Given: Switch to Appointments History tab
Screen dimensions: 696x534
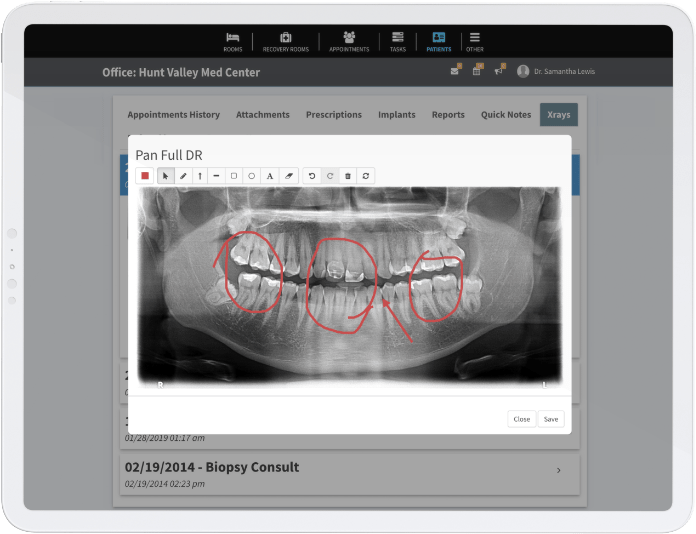Looking at the screenshot, I should coord(174,115).
